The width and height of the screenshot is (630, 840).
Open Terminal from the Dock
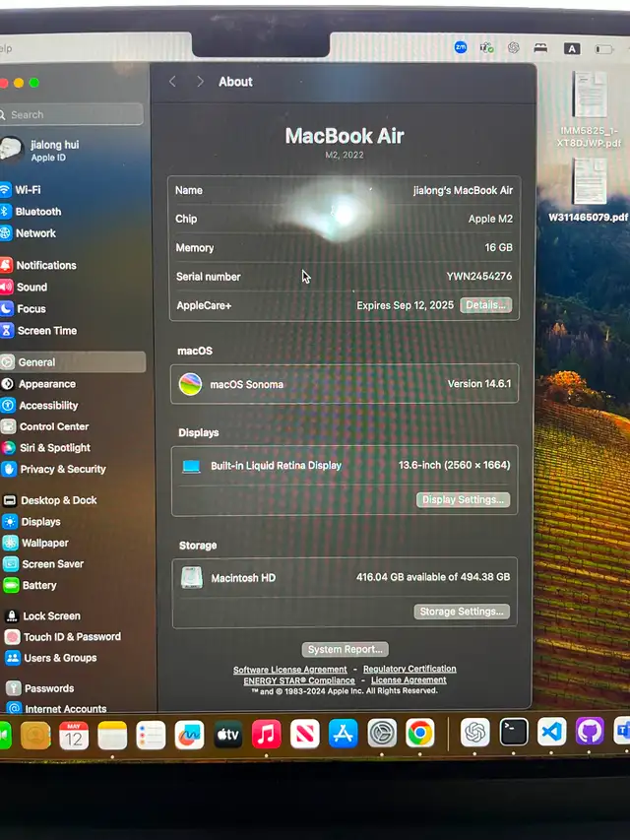coord(514,732)
